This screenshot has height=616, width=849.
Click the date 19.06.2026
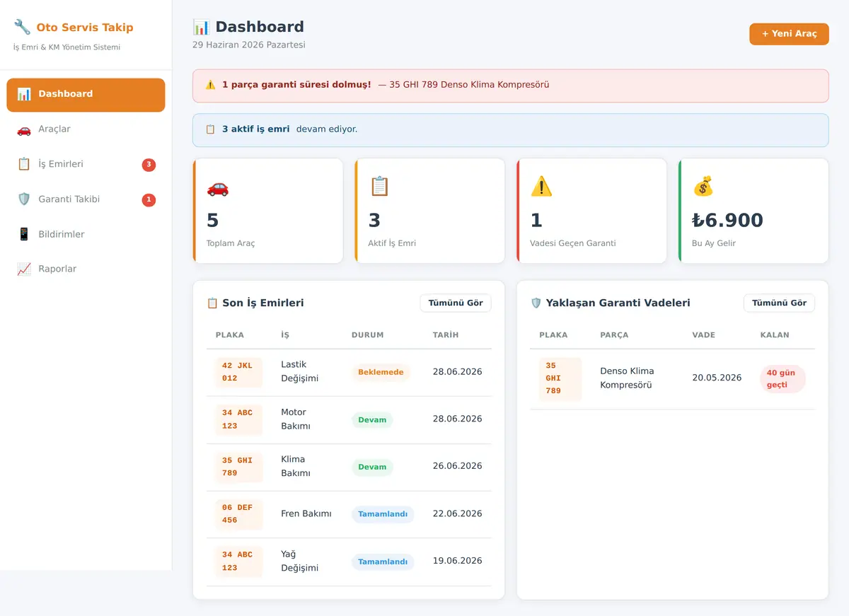click(457, 561)
